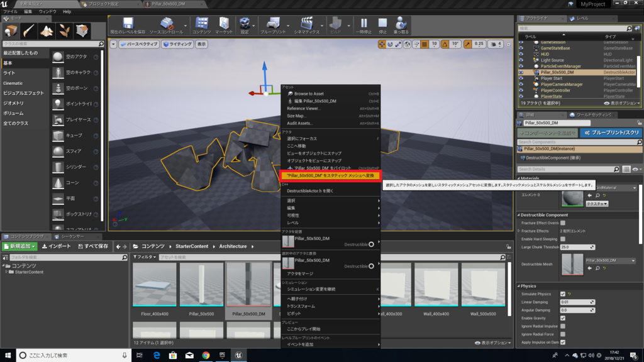
Task: Toggle Ignore Radial Impulse checkbox
Action: [x=563, y=326]
